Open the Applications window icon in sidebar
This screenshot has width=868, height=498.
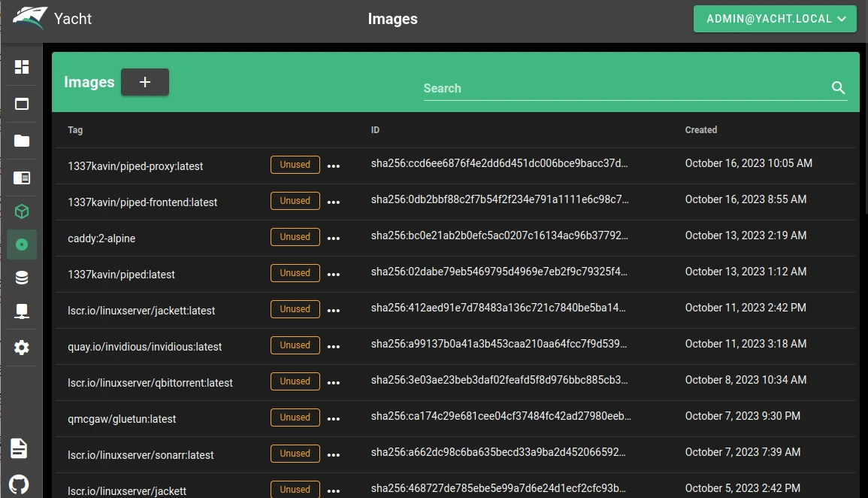(x=22, y=105)
